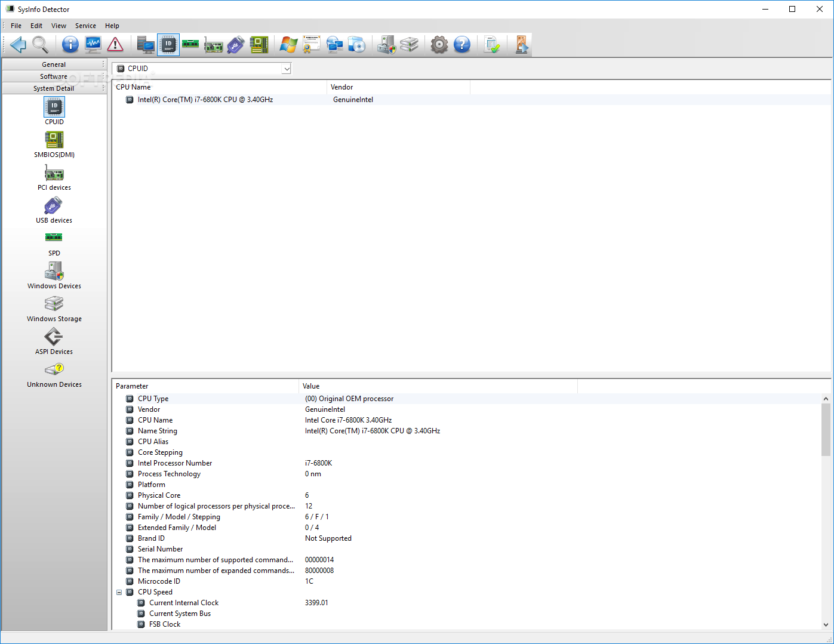This screenshot has width=834, height=644.
Task: Click the Windows flag toolbar icon
Action: coord(289,45)
